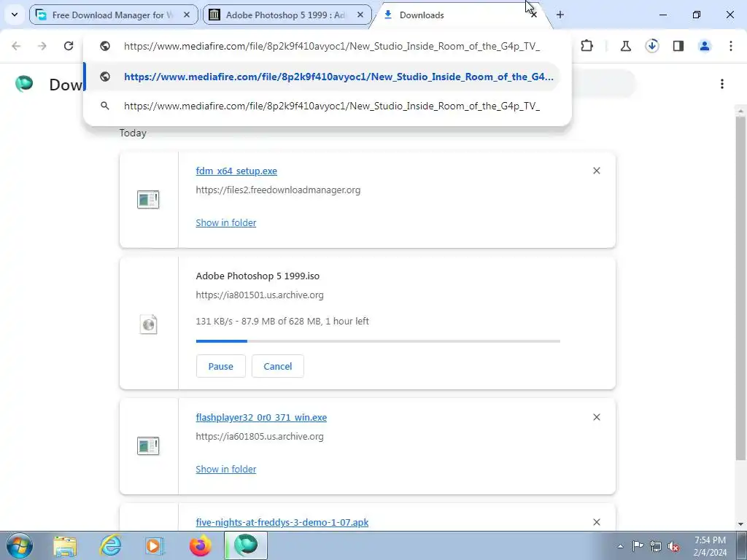Click the vertical scrollbar thumb
This screenshot has width=747, height=560.
740,289
